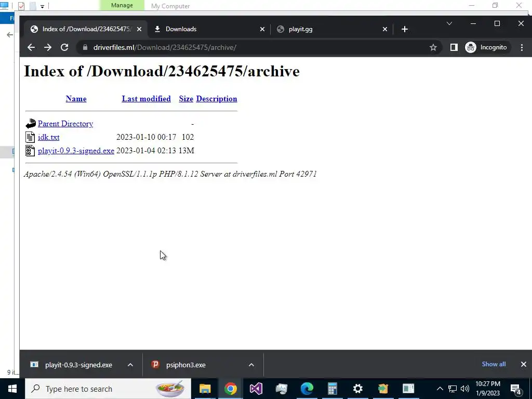The image size is (532, 399).
Task: Open Settings gear from the taskbar
Action: pos(357,389)
